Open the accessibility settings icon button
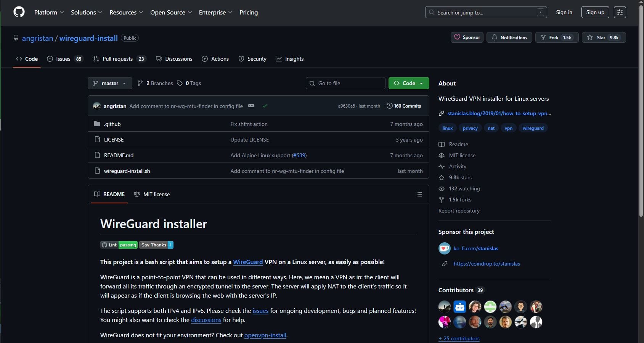 pyautogui.click(x=620, y=12)
